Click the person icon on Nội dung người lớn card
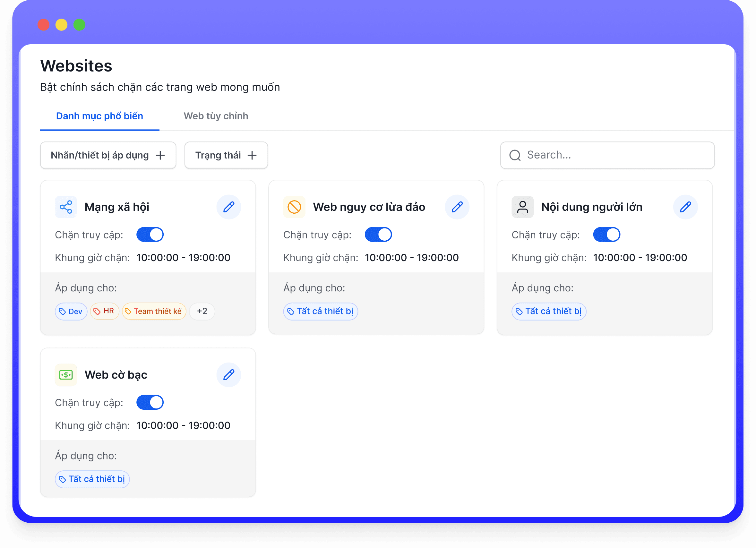756x548 pixels. coord(522,207)
